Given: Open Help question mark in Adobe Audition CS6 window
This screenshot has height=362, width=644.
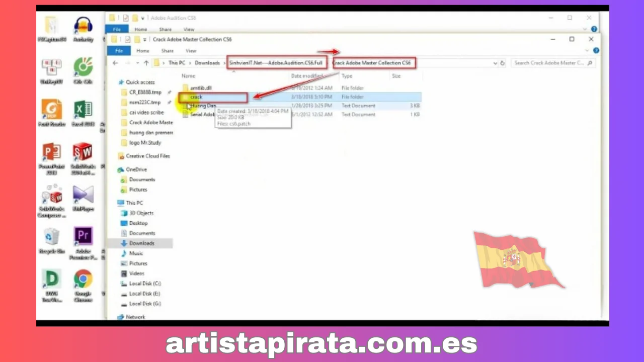Looking at the screenshot, I should coord(594,29).
